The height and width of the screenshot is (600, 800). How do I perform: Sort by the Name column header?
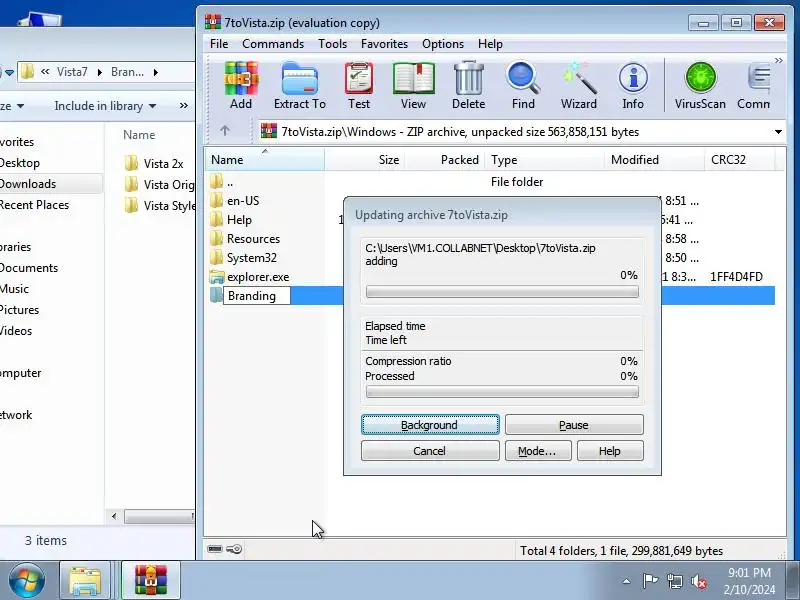click(264, 160)
